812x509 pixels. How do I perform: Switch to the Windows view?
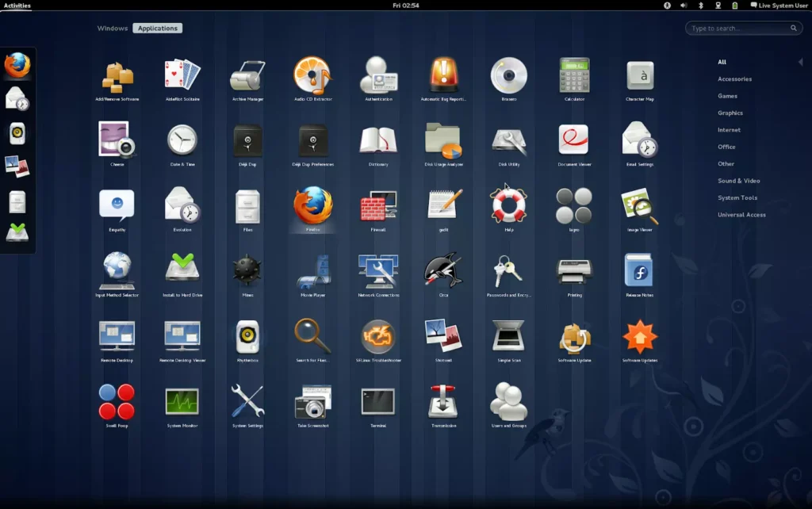[113, 29]
